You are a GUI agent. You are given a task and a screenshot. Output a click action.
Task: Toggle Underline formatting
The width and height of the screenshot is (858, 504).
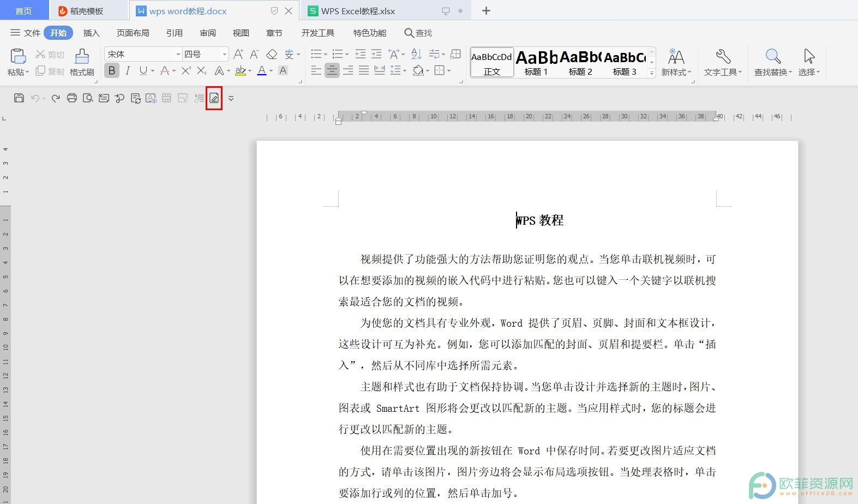coord(143,70)
